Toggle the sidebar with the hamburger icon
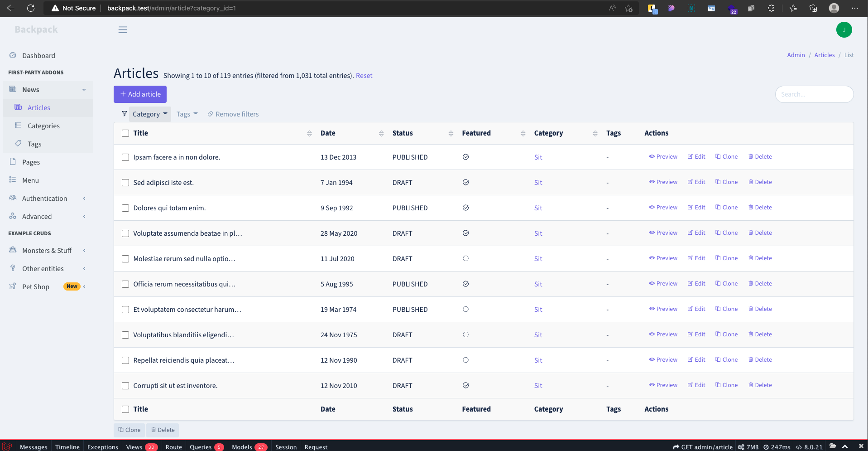868x451 pixels. click(122, 29)
